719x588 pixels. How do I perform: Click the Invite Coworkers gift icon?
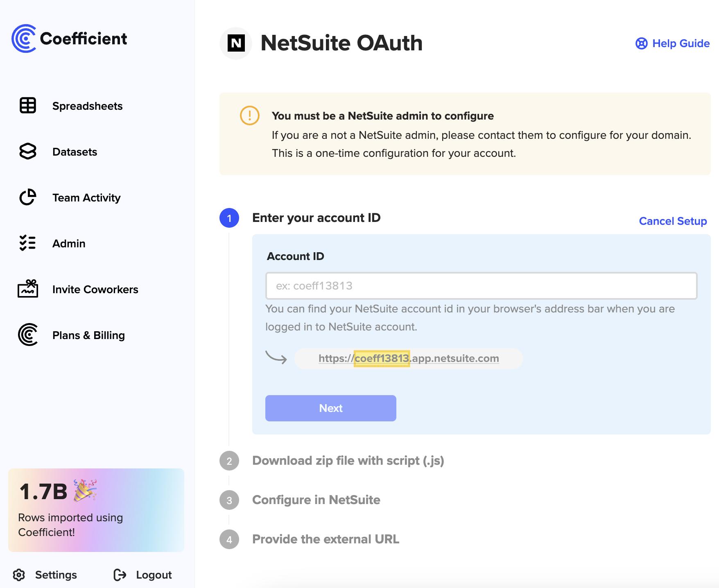click(28, 289)
